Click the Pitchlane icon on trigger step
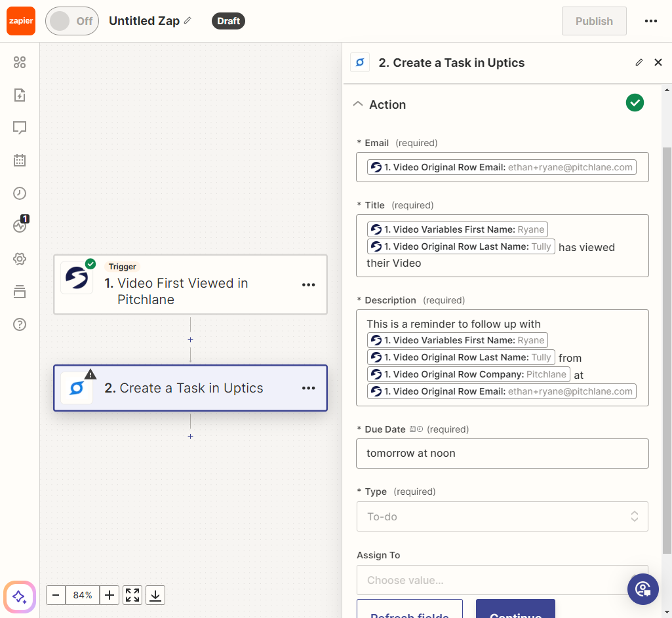672x618 pixels. click(x=77, y=277)
